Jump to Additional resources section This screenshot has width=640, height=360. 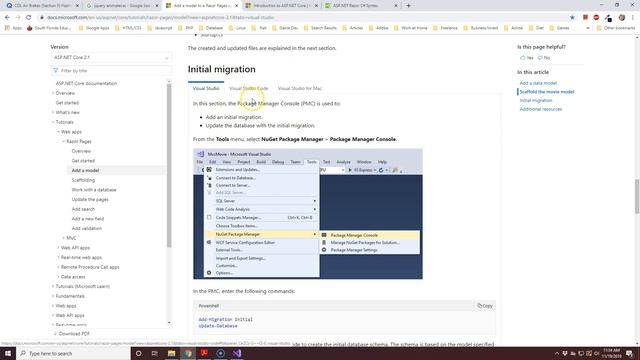541,109
